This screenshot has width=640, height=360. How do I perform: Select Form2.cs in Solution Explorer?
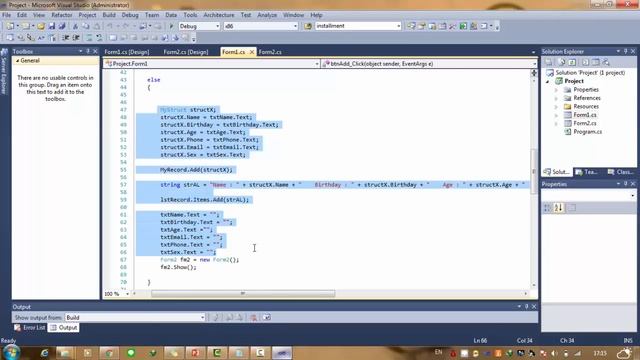pos(584,123)
